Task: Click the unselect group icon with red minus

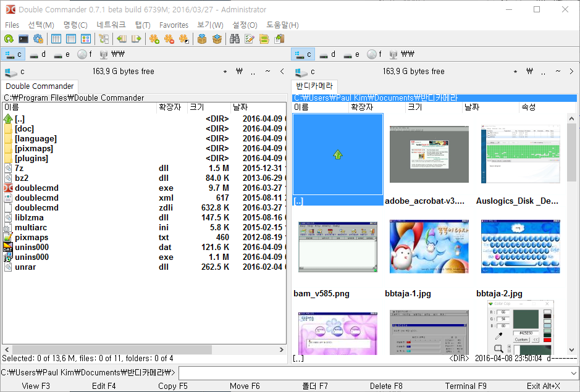Action: tap(169, 39)
